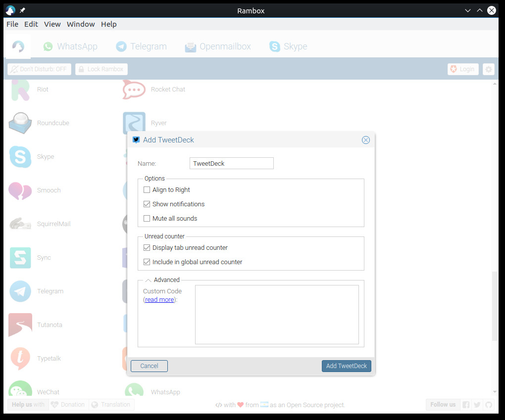The image size is (505, 420).
Task: Open the View menu
Action: pos(52,24)
